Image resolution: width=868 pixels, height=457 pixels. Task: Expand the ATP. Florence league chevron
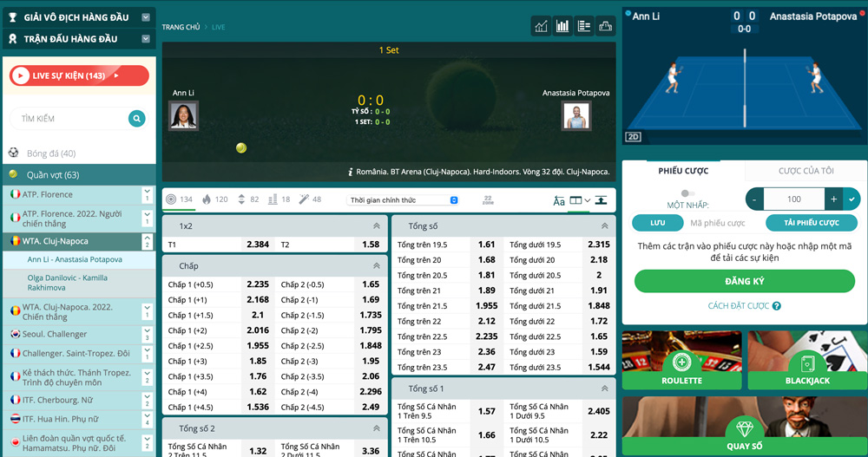(148, 195)
